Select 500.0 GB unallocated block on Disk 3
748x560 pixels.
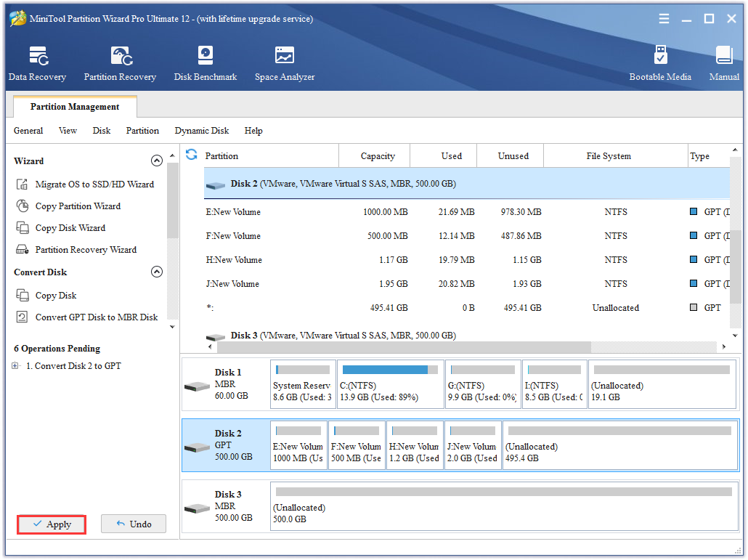[504, 506]
